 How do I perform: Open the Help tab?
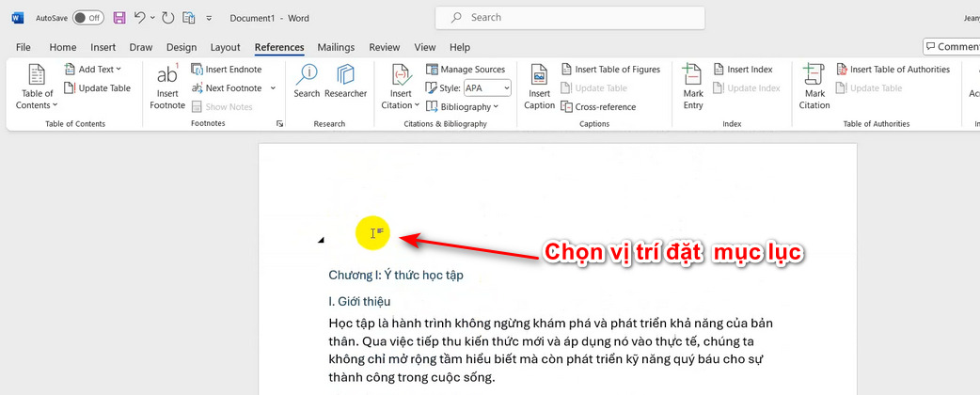460,48
